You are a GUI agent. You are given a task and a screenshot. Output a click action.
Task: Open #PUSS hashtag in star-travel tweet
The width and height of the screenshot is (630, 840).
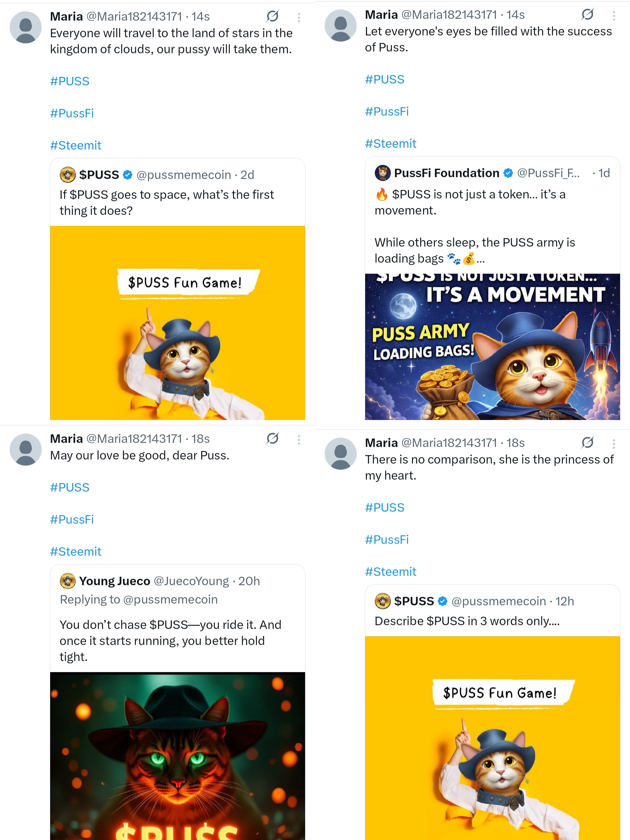pos(70,81)
